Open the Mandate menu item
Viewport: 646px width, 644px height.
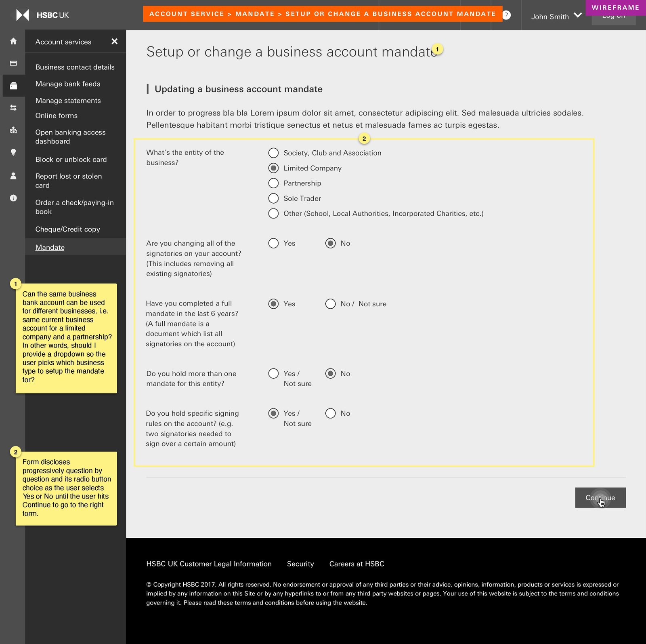click(x=50, y=247)
